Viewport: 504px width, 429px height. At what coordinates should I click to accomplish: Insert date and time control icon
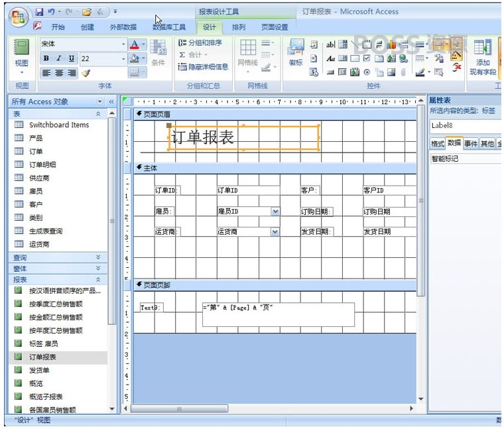pyautogui.click(x=314, y=72)
